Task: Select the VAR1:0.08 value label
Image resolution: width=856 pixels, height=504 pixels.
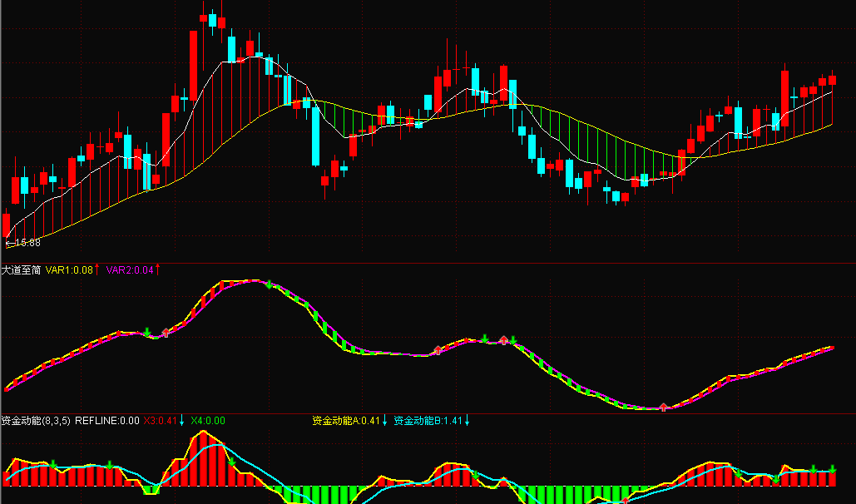Action: click(69, 269)
